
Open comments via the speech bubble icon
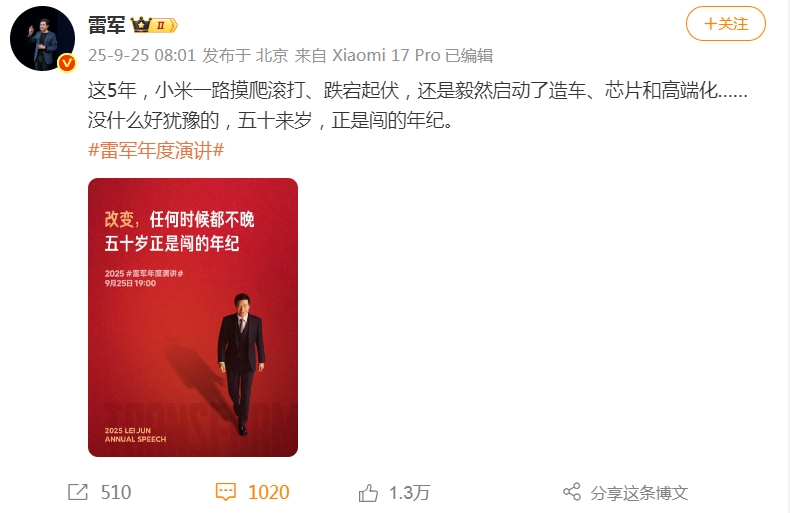pos(225,492)
